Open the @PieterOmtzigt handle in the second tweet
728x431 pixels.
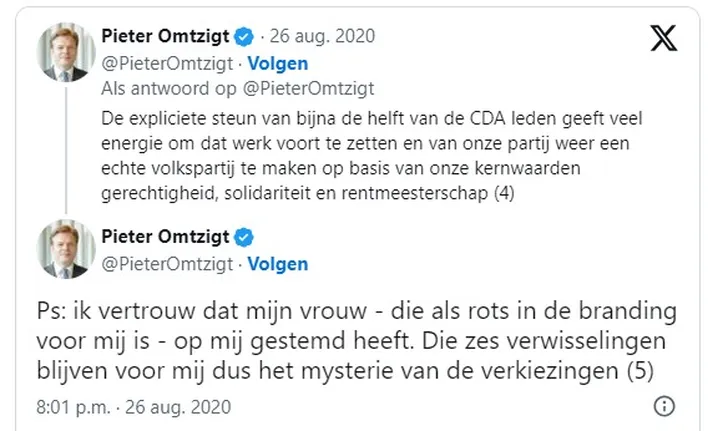(166, 264)
